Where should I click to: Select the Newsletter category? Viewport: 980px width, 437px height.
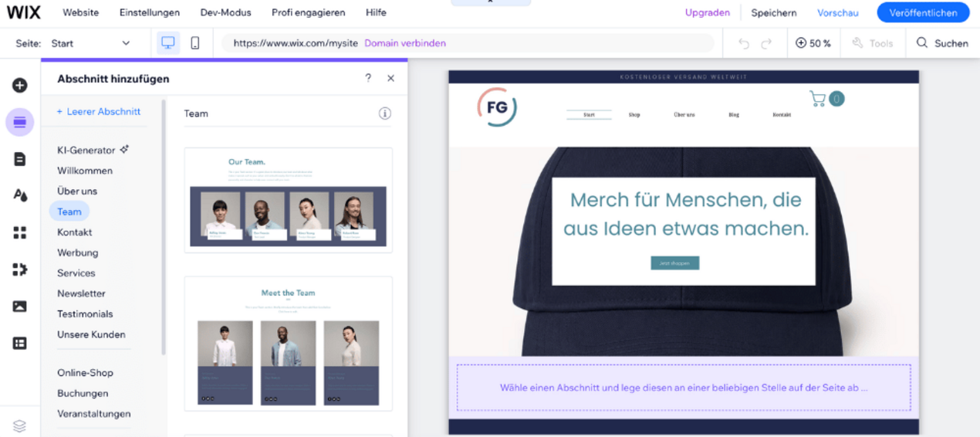click(x=81, y=293)
